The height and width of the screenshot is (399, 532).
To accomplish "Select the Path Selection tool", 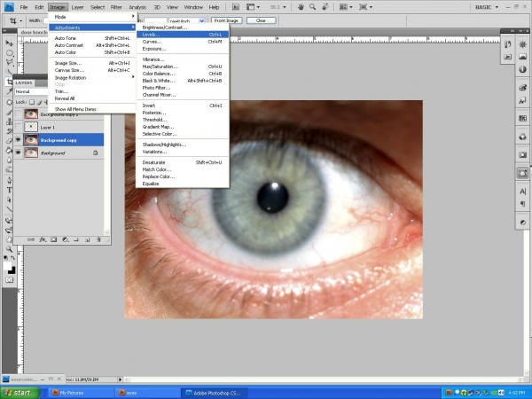I will point(9,199).
